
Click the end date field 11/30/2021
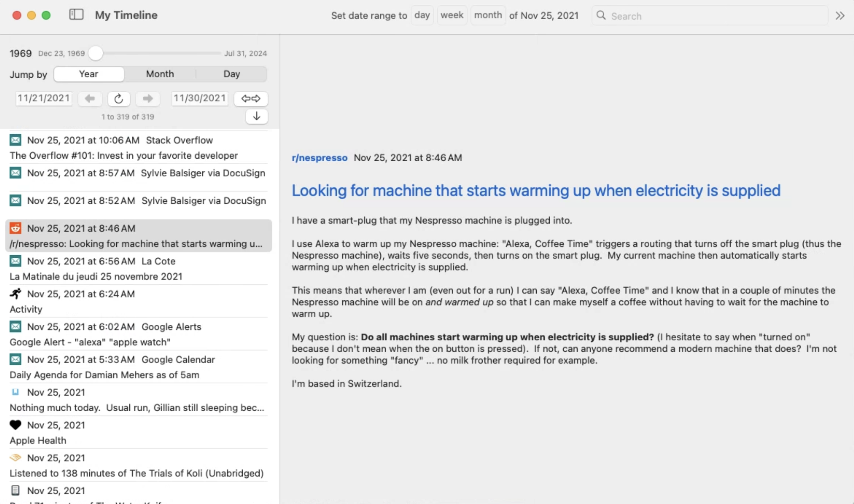(x=200, y=98)
